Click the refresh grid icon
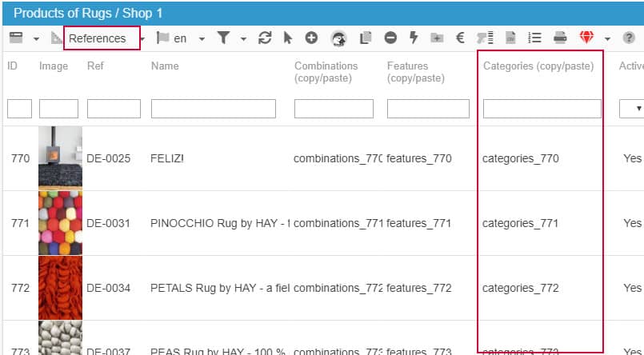 point(265,38)
